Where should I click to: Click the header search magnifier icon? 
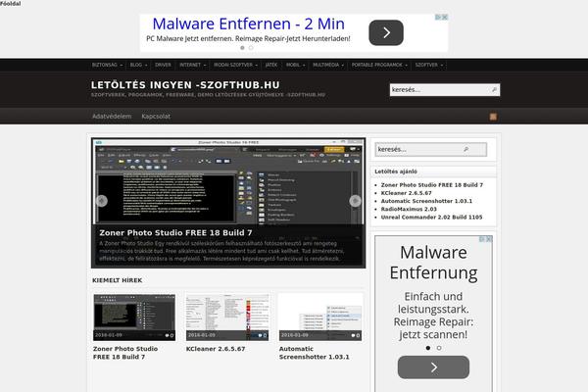pos(494,89)
